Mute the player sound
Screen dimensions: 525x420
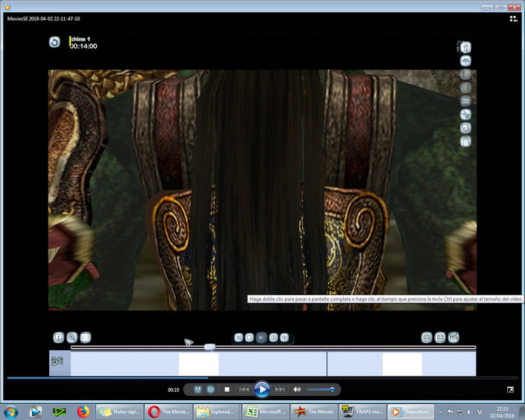[297, 390]
